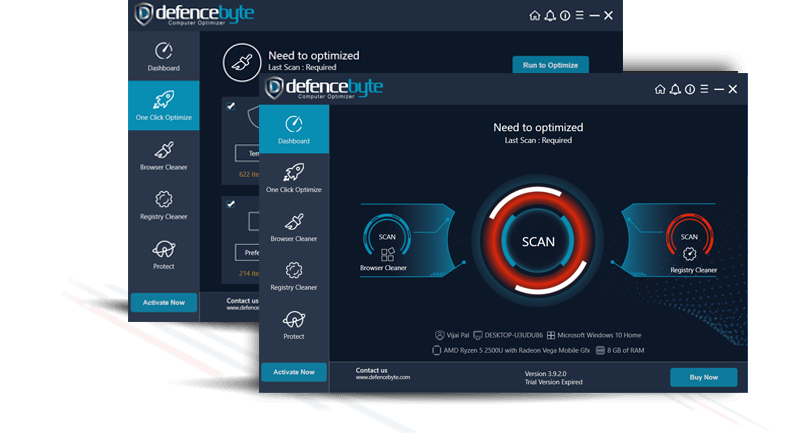
Task: Close the back defencebyte window
Action: [x=609, y=16]
